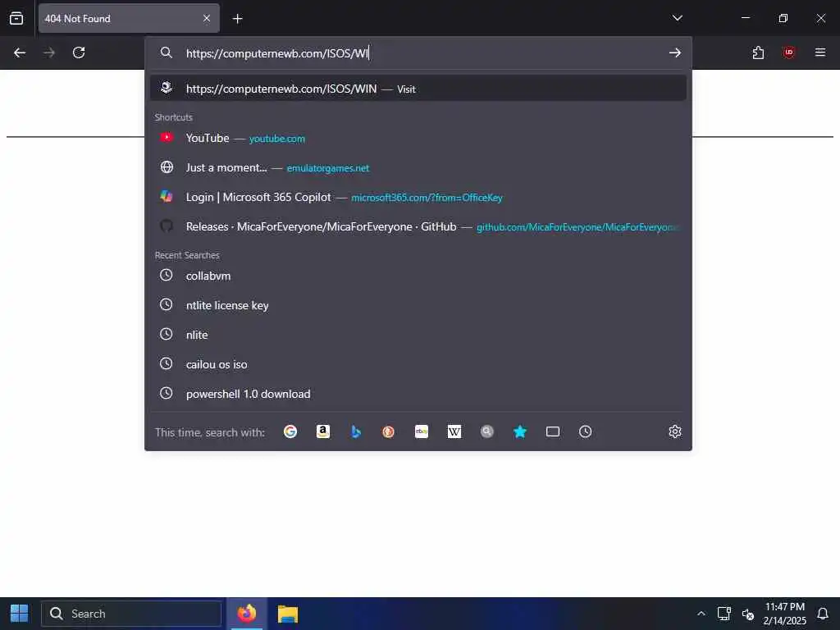Show hidden system tray icons
The width and height of the screenshot is (840, 630).
(701, 614)
